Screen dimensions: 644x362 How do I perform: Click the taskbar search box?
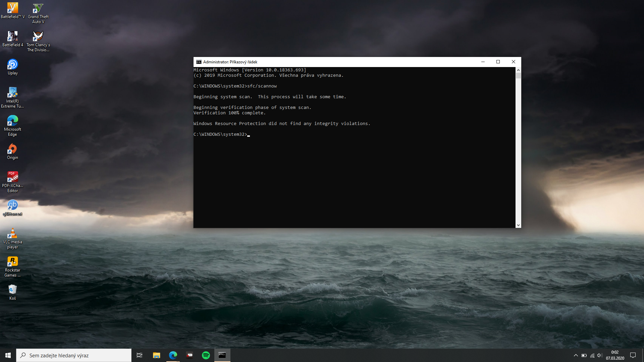point(74,355)
